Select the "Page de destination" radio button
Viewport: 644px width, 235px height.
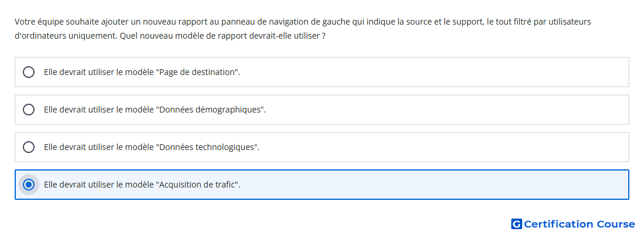(x=28, y=72)
